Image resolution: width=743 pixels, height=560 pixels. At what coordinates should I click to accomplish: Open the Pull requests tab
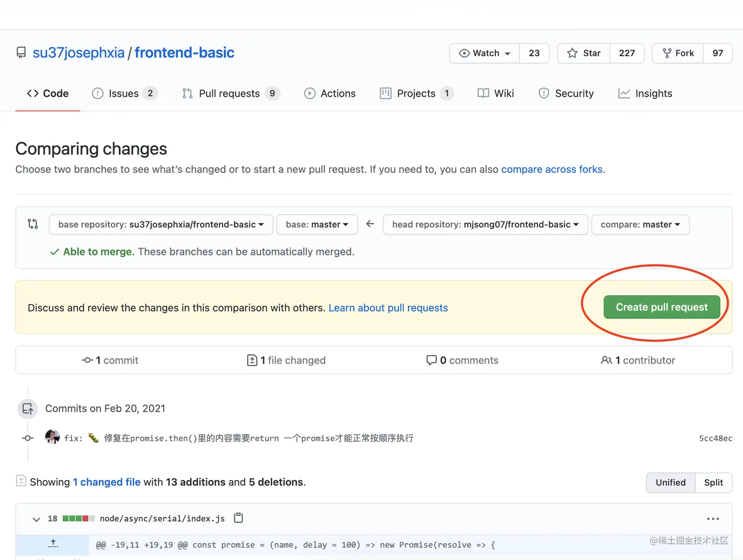tap(229, 93)
